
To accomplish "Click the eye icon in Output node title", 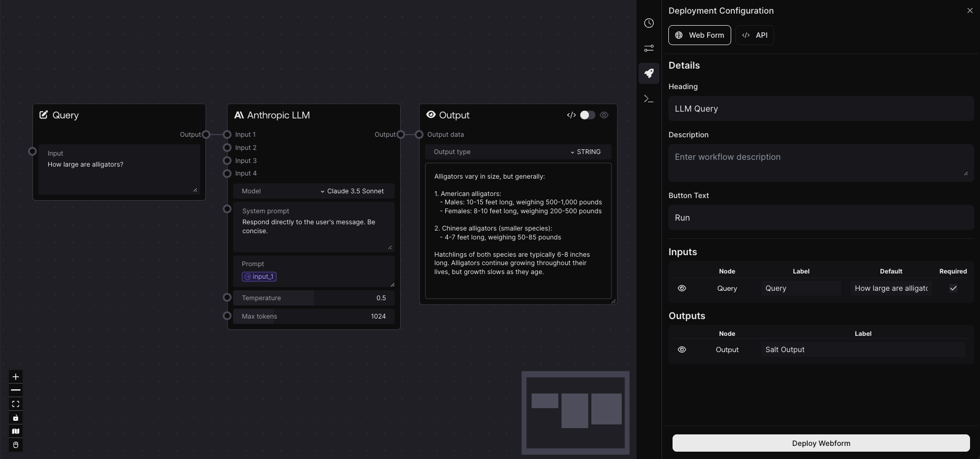I will click(x=431, y=115).
